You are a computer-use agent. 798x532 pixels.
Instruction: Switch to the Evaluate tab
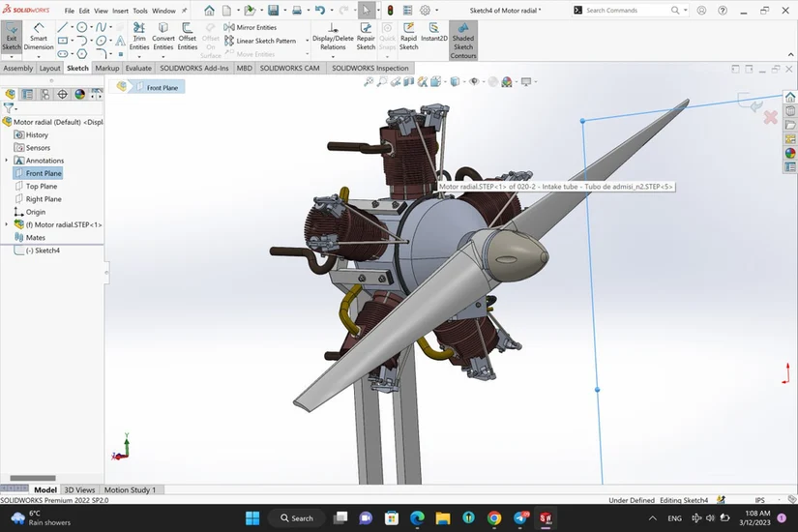point(138,69)
